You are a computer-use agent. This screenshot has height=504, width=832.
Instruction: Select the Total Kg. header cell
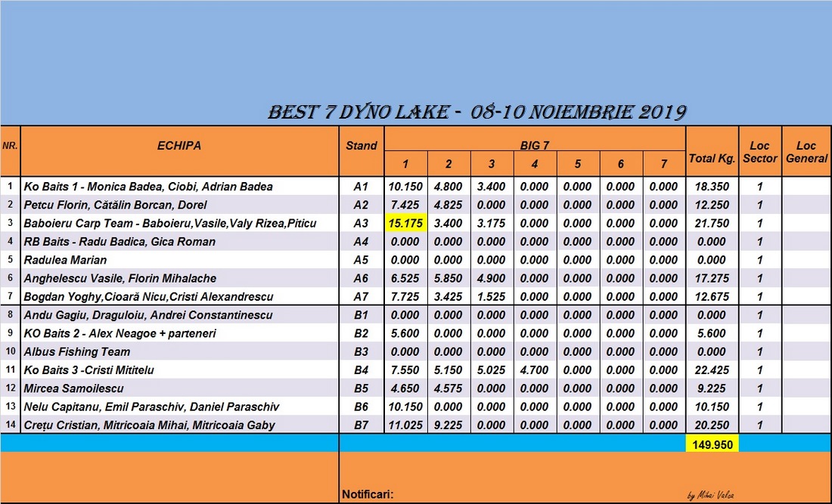[x=712, y=152]
